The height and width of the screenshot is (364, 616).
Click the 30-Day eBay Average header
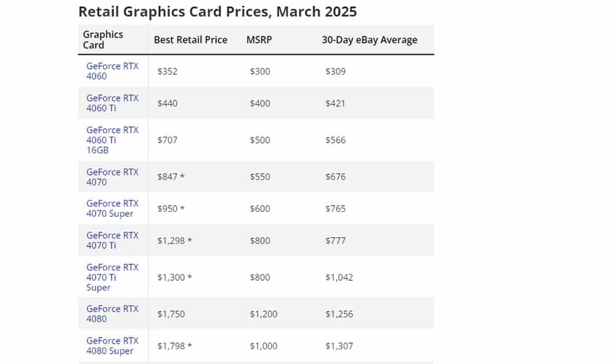(369, 39)
